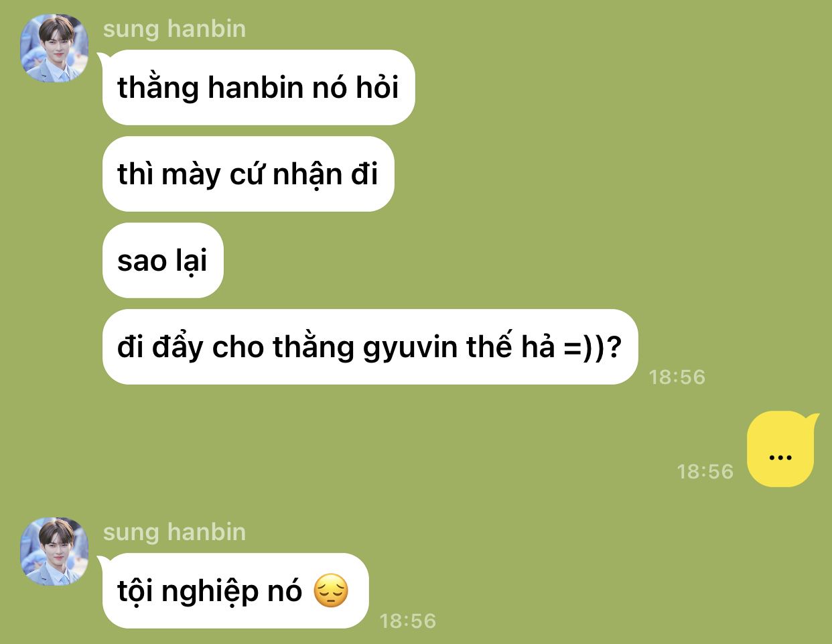Open sung hanbin's avatar beside last message
Image resolution: width=832 pixels, height=644 pixels.
[x=54, y=552]
